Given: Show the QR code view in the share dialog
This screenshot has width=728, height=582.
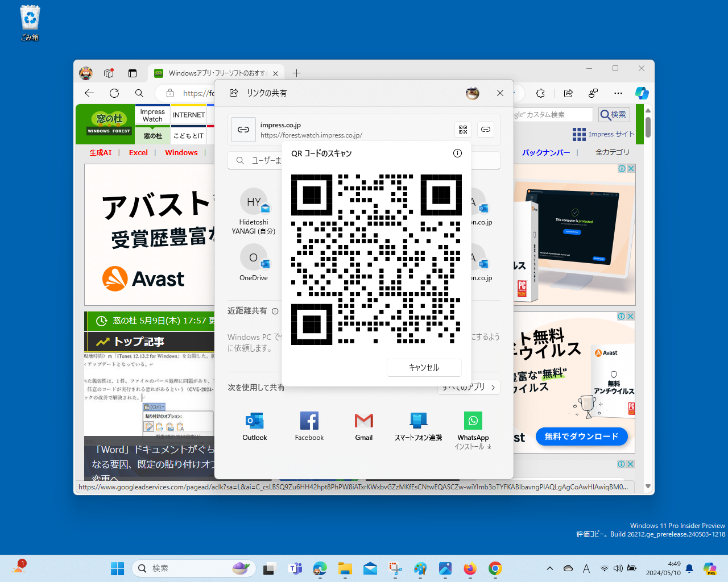Looking at the screenshot, I should 462,130.
